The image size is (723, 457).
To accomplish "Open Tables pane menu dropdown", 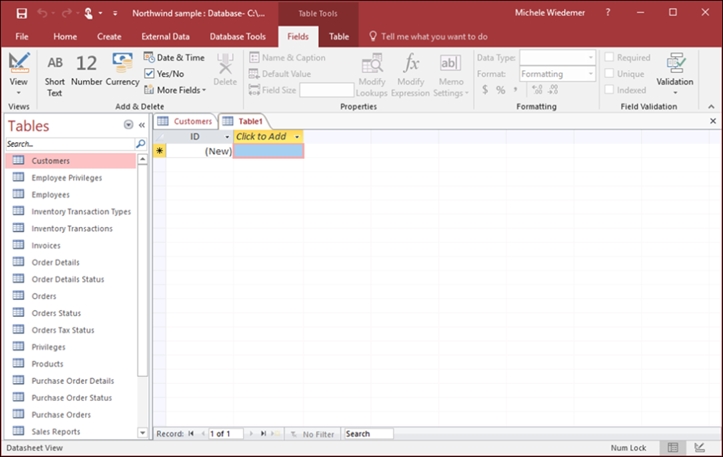I will tap(129, 125).
